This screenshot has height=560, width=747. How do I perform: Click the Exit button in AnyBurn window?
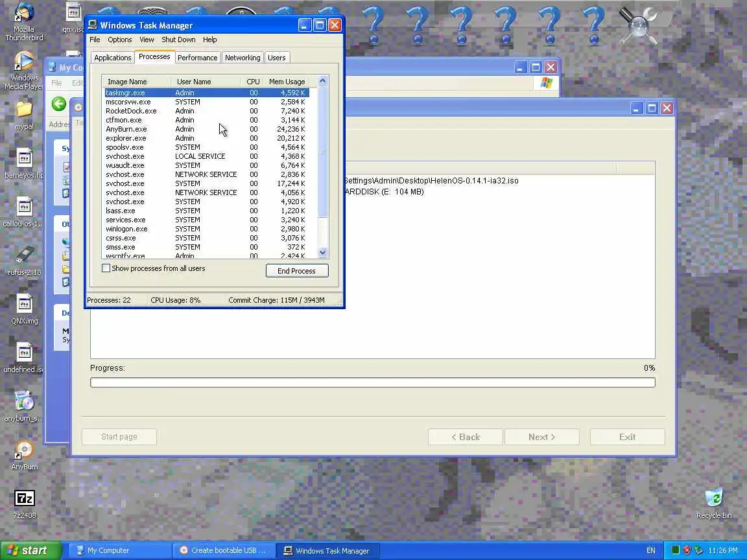click(x=627, y=437)
